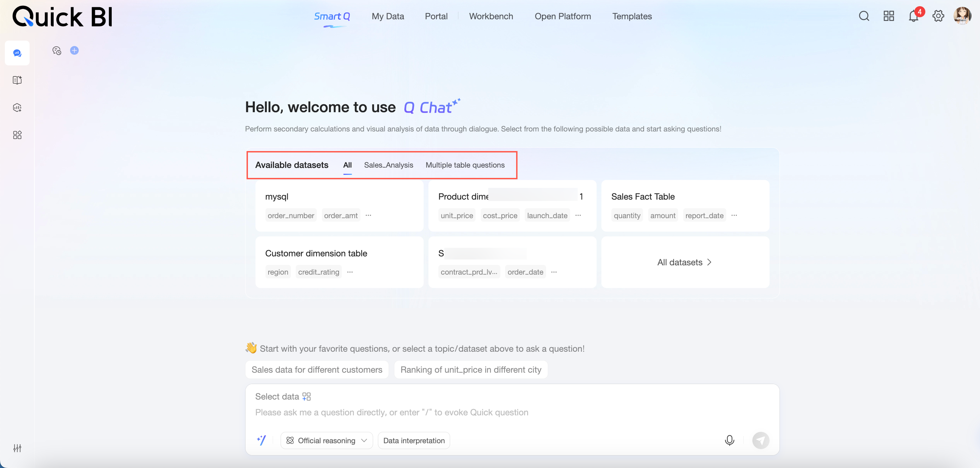Viewport: 980px width, 468px height.
Task: Select the Multiple table questions tab
Action: [x=465, y=165]
